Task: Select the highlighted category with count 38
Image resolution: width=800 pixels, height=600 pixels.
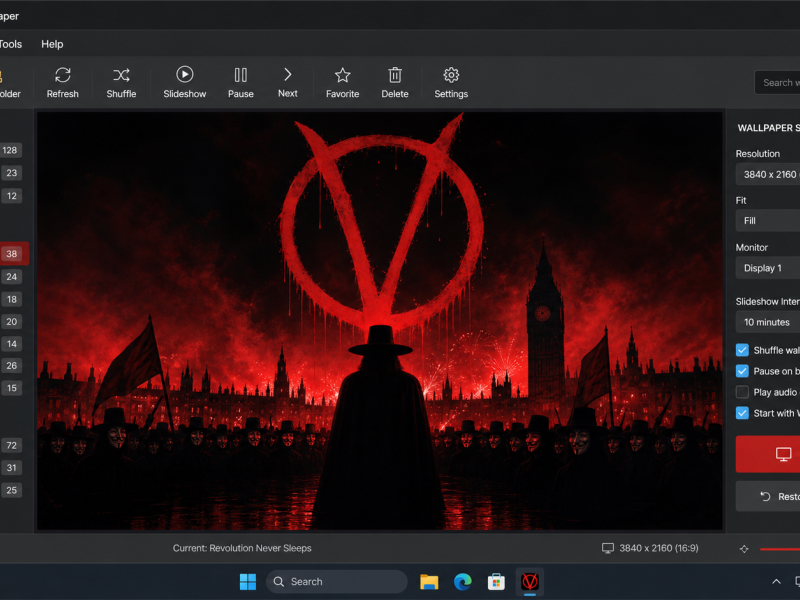Action: point(12,254)
